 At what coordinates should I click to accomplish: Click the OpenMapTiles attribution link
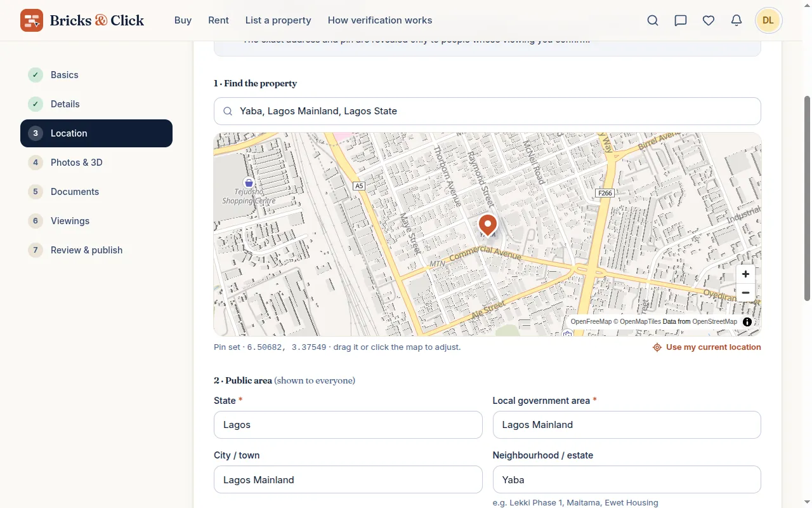pos(638,322)
